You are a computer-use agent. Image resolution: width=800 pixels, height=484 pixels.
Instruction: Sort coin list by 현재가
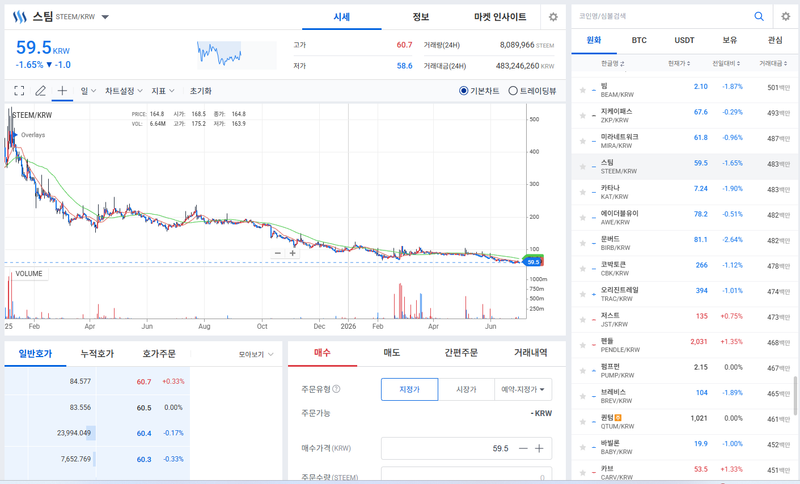click(x=679, y=63)
